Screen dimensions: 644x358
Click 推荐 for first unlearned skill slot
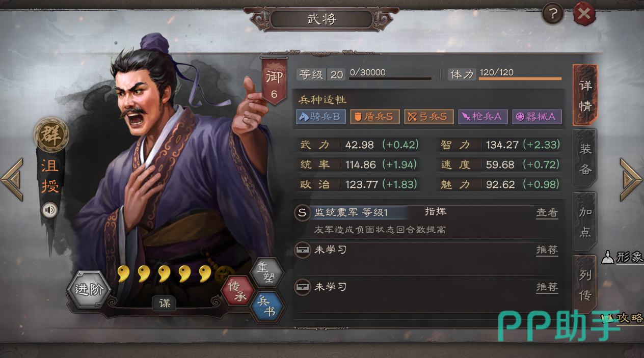[x=547, y=250]
